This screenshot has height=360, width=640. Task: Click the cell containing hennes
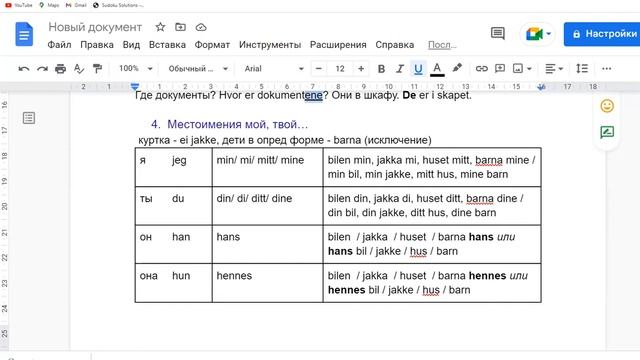click(x=267, y=283)
